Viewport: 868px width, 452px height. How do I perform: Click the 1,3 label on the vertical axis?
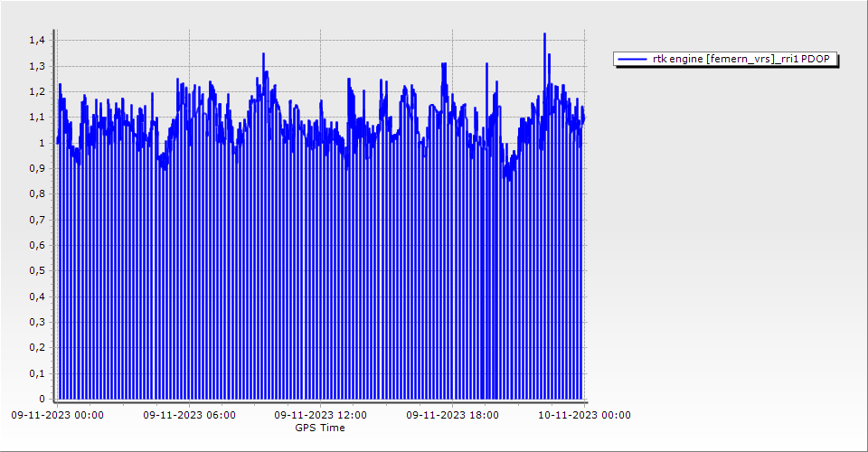[x=36, y=66]
